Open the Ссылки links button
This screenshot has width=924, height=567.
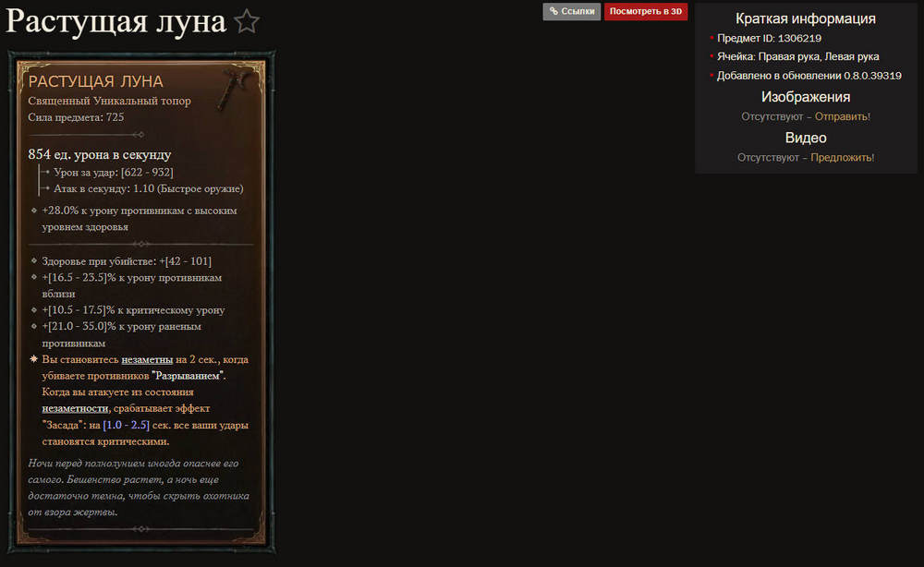(571, 11)
